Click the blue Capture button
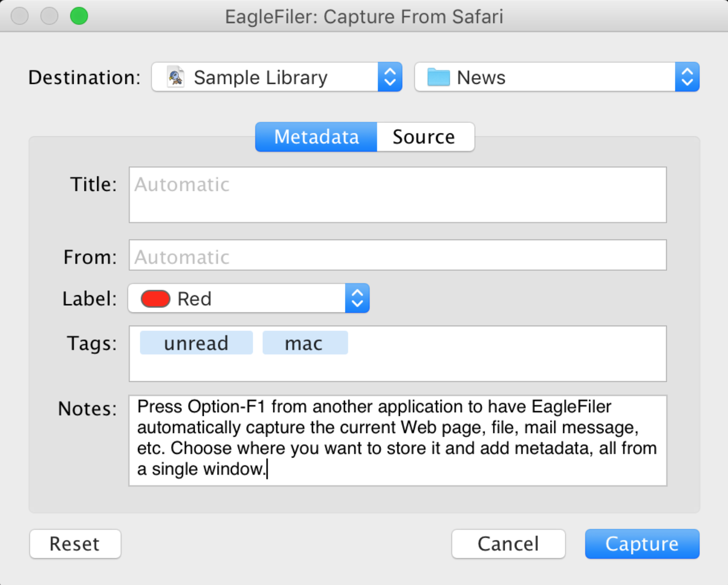Screen dimensions: 728x585 pyautogui.click(x=642, y=544)
